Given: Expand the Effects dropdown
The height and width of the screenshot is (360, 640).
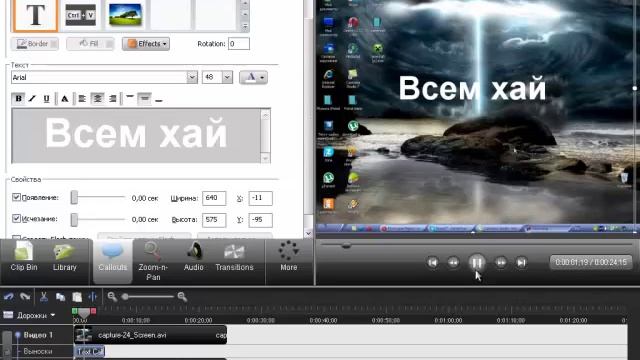Looking at the screenshot, I should tap(146, 44).
